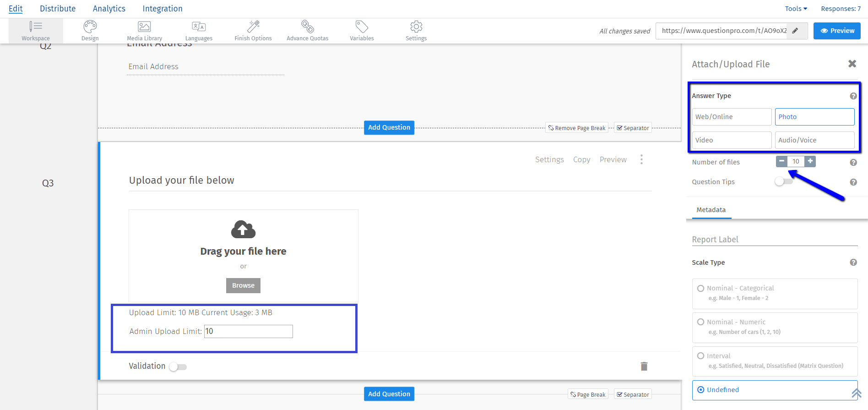868x410 pixels.
Task: Click Add Question below Q3
Action: pos(389,394)
